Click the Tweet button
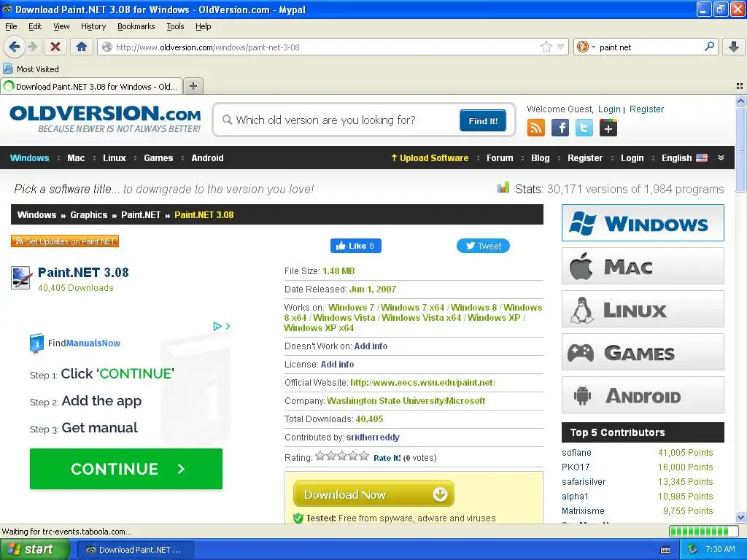747x560 pixels. pos(483,246)
